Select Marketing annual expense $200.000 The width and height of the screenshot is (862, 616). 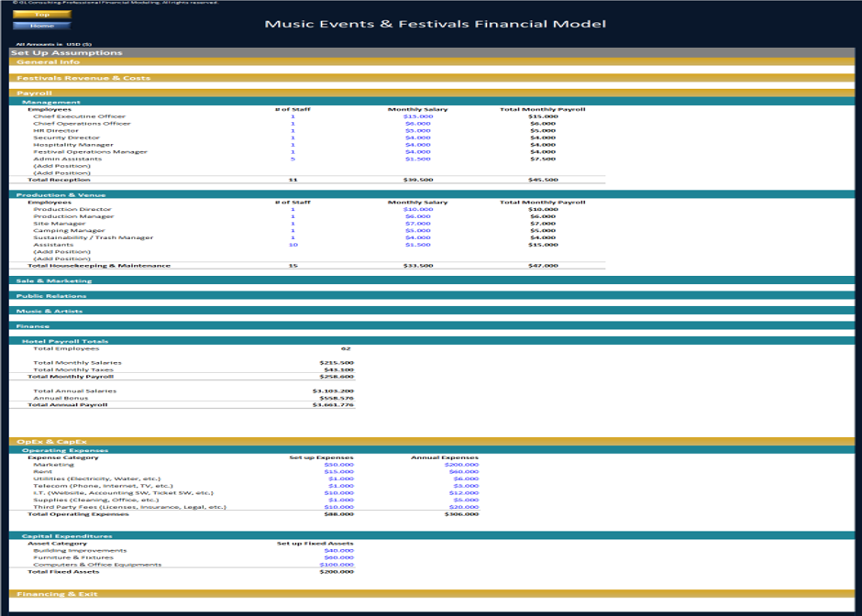click(x=461, y=465)
